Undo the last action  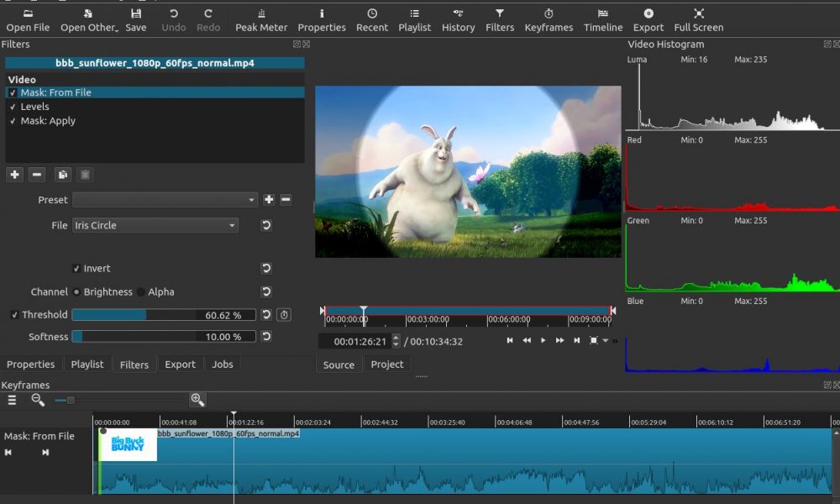(x=174, y=20)
